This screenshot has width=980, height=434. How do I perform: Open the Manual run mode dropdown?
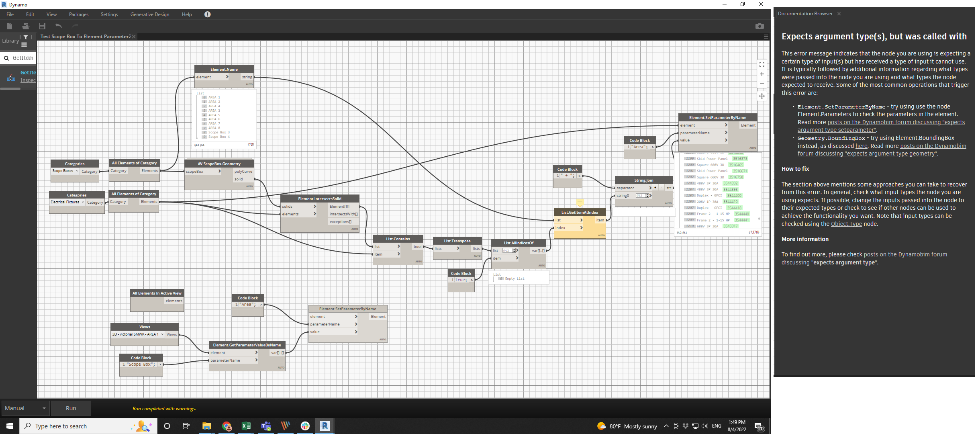pyautogui.click(x=25, y=408)
